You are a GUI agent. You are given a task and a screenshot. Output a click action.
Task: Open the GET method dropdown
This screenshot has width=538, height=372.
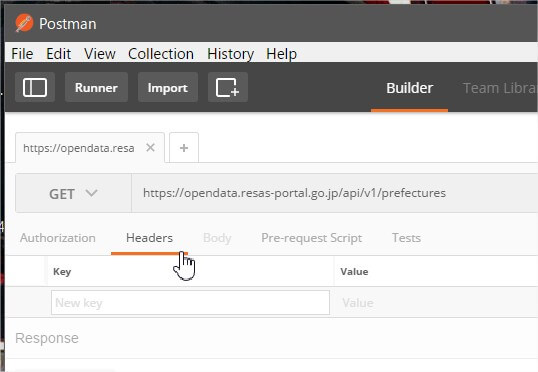73,193
